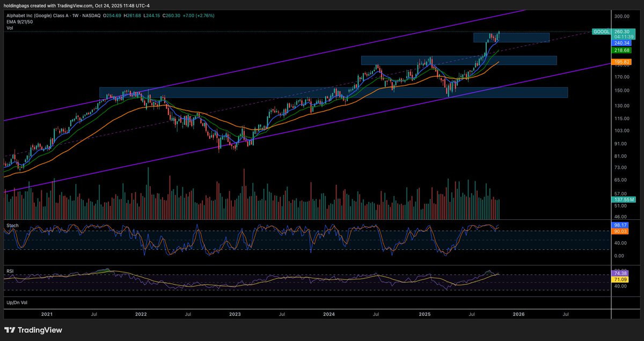Image resolution: width=644 pixels, height=341 pixels.
Task: Click the 2021 label on time axis
Action: 47,314
